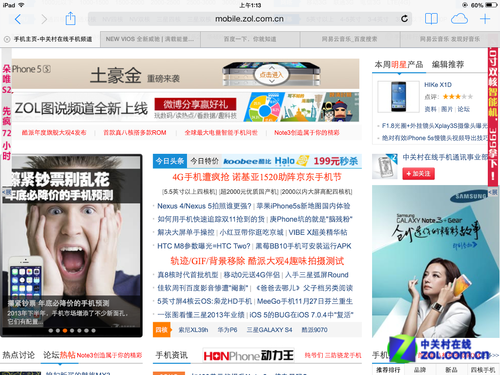
Task: Open the HIKe X1D product name link
Action: [x=438, y=85]
